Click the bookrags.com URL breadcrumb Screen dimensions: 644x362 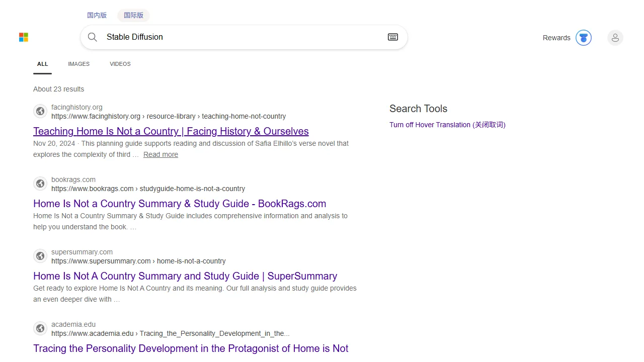point(148,189)
